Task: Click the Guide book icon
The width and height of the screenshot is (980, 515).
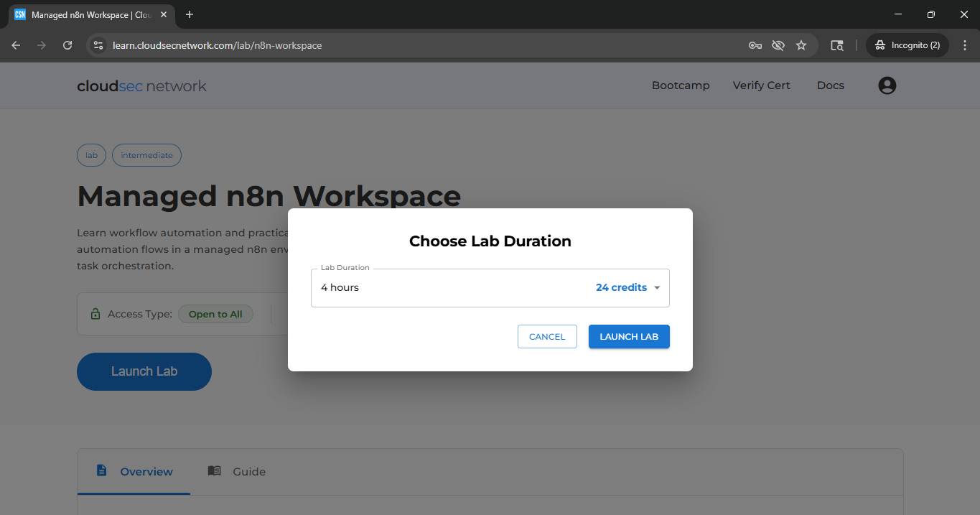Action: (214, 470)
